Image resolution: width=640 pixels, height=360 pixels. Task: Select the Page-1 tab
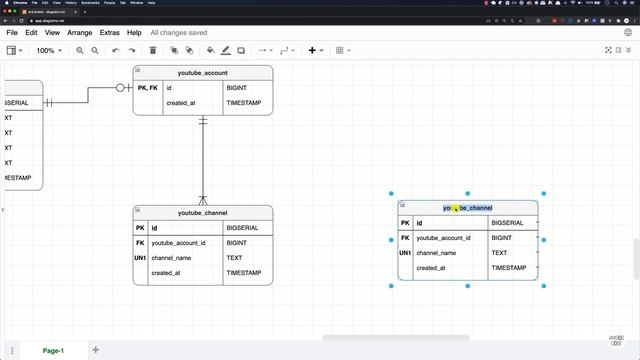(x=53, y=351)
